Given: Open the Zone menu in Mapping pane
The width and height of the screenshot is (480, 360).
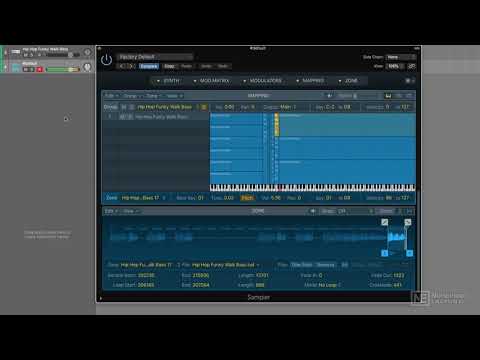Looking at the screenshot, I should coord(153,96).
